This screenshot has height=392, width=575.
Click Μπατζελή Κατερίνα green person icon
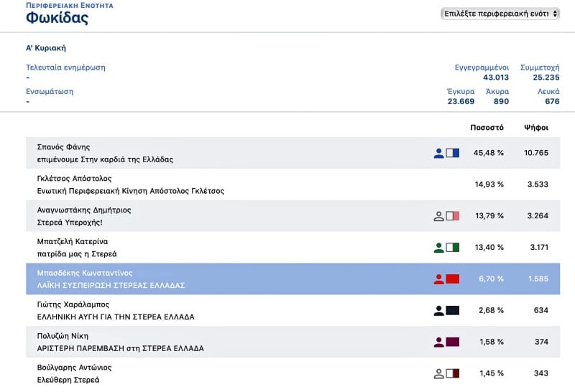point(438,248)
